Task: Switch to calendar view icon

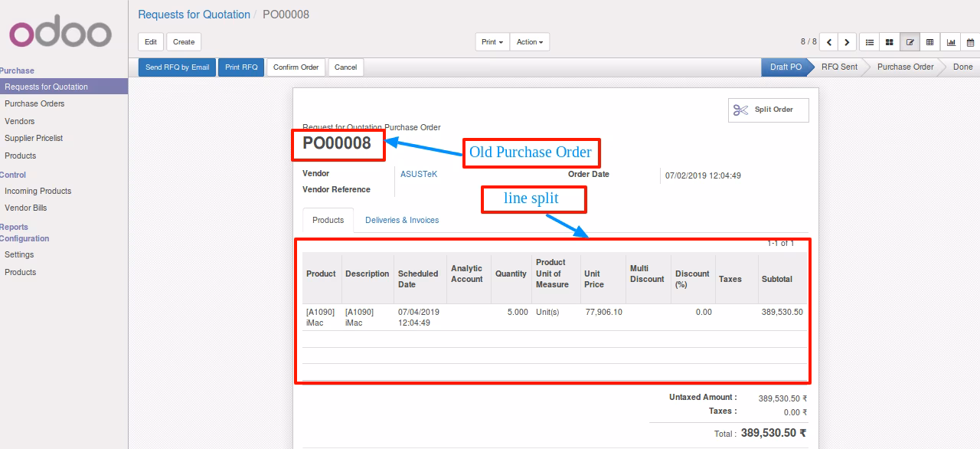Action: [x=970, y=42]
